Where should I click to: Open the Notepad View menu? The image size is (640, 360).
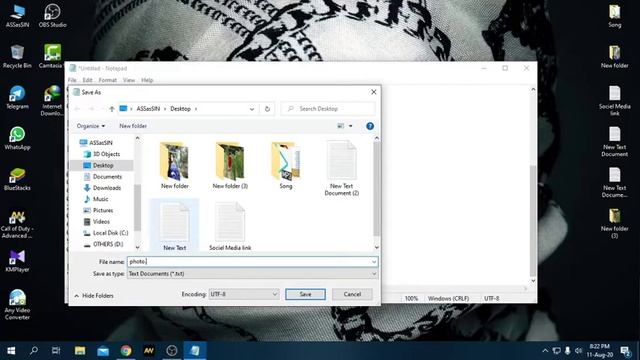129,80
